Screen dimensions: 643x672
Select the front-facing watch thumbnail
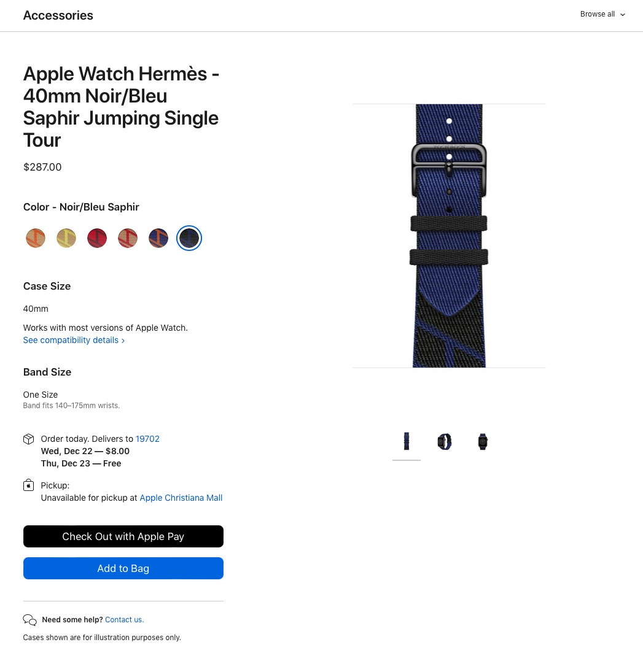(483, 441)
